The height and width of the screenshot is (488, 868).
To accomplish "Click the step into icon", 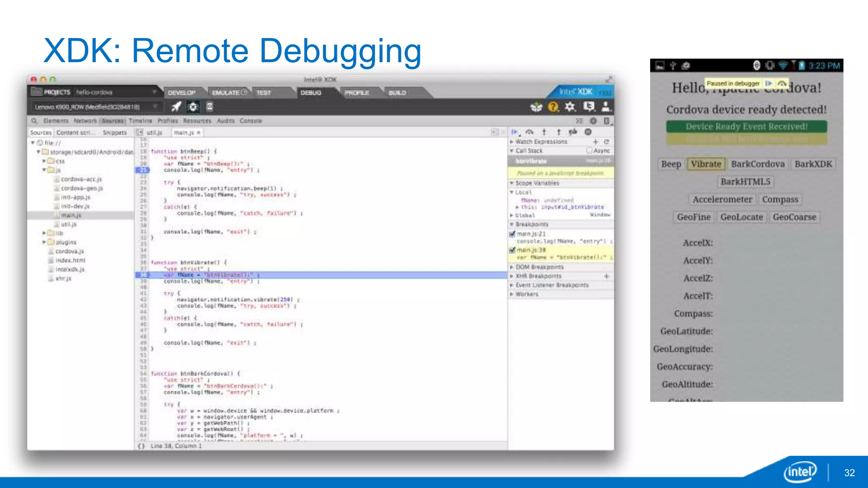I will [544, 132].
